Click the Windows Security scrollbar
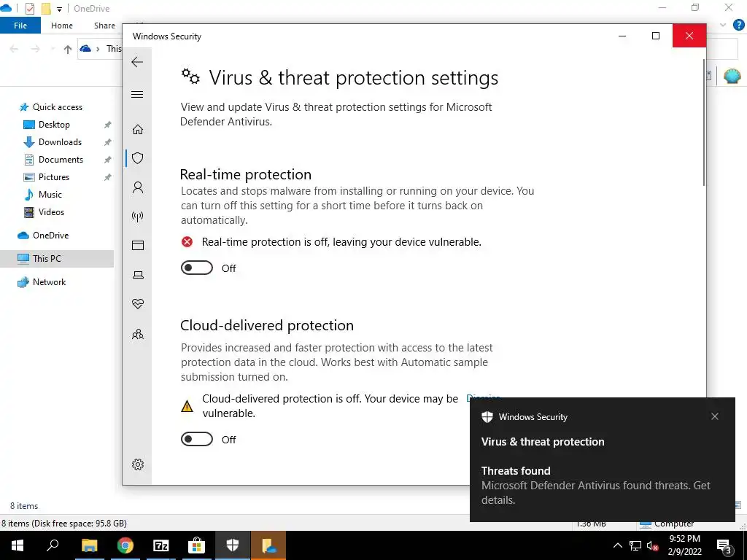747x560 pixels. [x=704, y=122]
